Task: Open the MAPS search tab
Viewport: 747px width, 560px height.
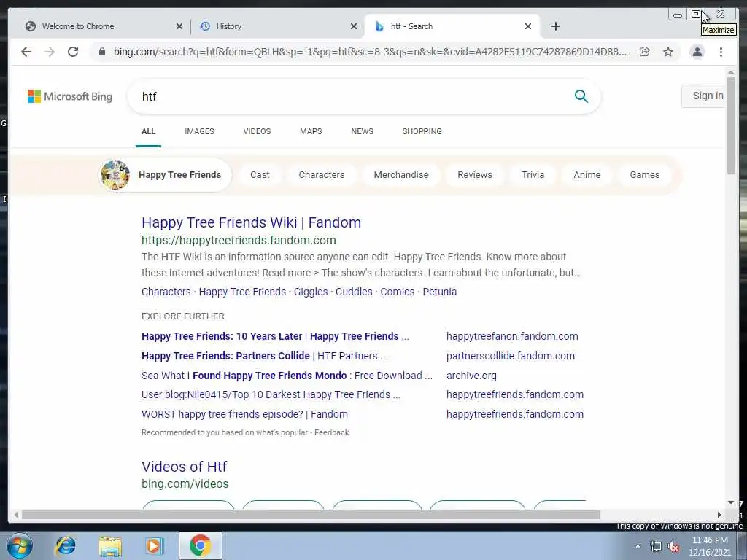Action: (x=311, y=131)
